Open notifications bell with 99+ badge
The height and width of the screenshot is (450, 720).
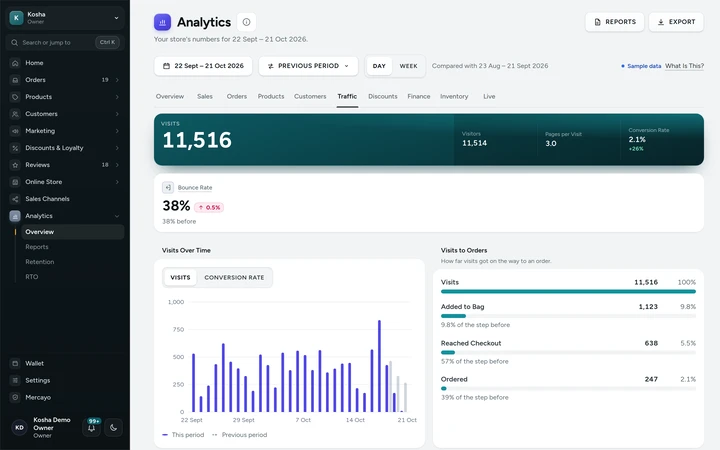click(91, 428)
